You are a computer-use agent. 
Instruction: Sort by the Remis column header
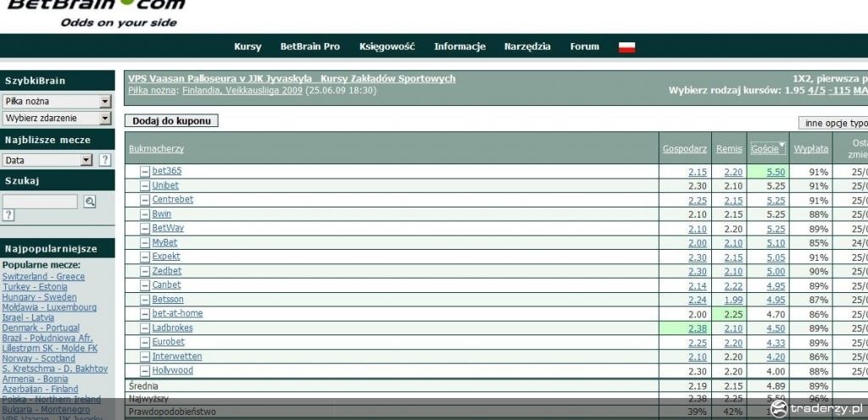(x=729, y=149)
